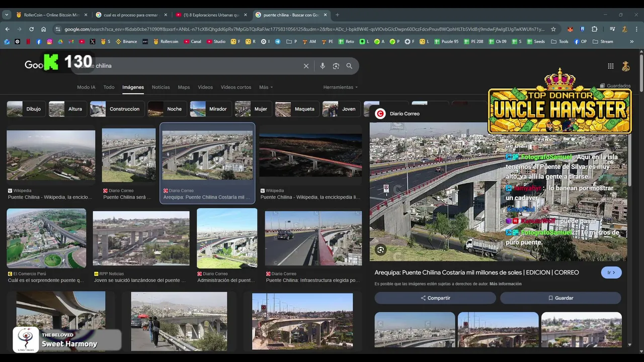This screenshot has width=644, height=362.
Task: Switch to the Noticias tab
Action: tap(161, 87)
